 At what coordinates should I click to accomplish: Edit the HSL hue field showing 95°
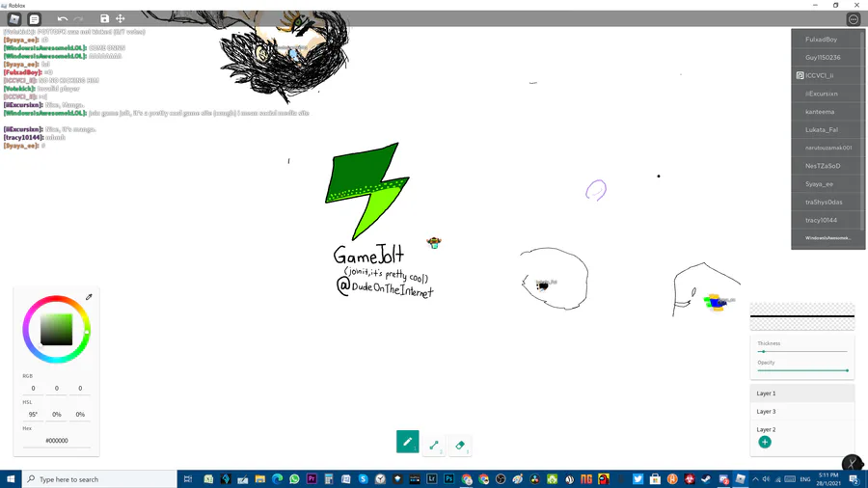(33, 415)
